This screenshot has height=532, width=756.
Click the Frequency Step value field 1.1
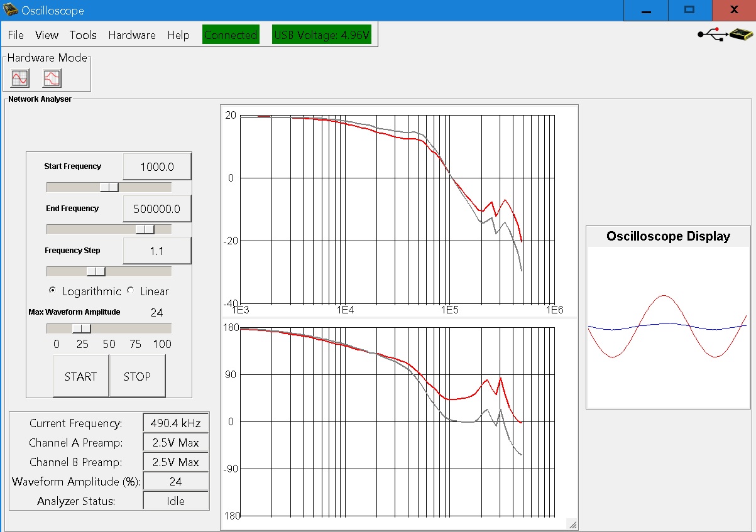(156, 251)
